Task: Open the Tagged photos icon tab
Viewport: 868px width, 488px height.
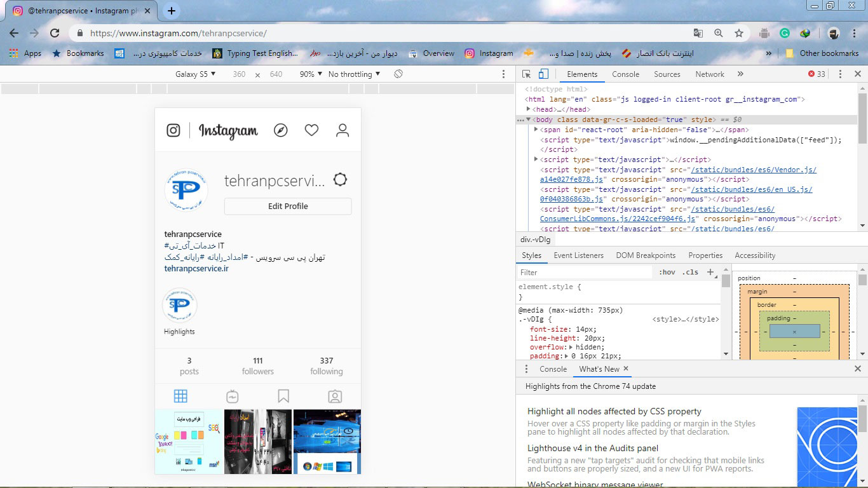Action: pos(335,396)
